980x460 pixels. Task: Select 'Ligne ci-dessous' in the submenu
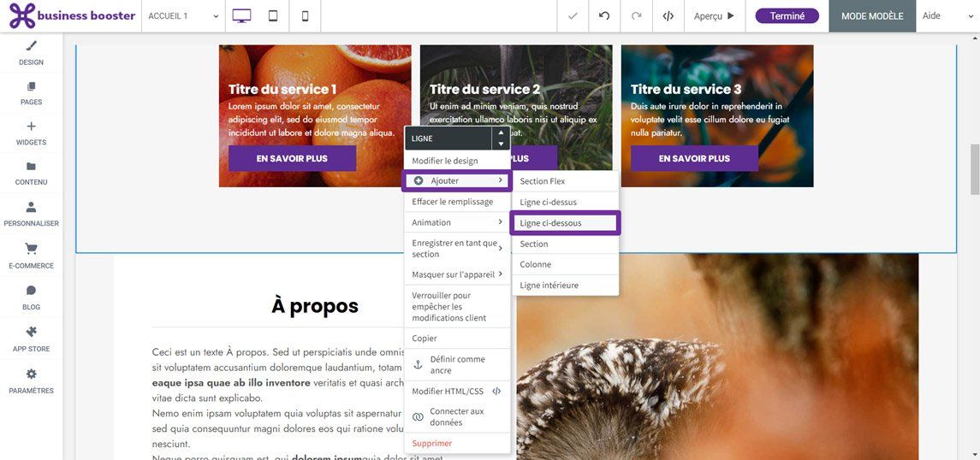coord(565,223)
